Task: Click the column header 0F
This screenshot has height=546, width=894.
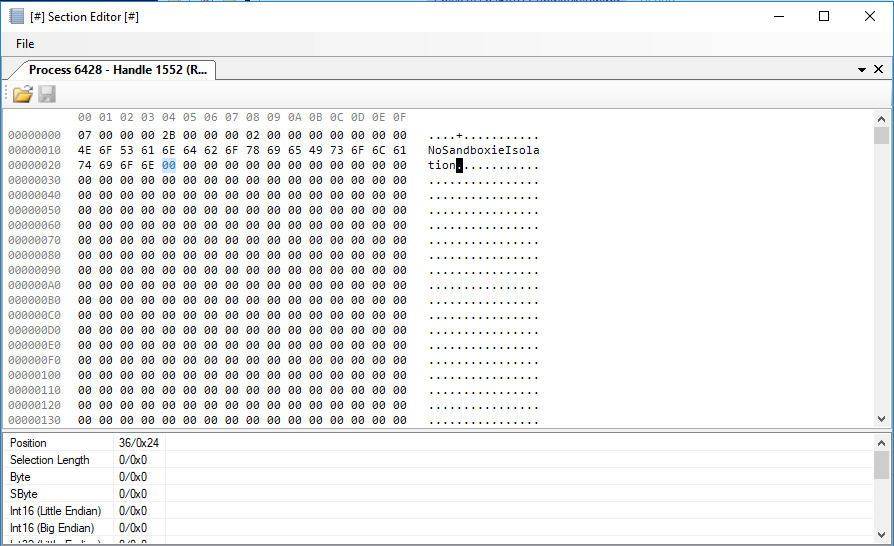Action: (400, 117)
